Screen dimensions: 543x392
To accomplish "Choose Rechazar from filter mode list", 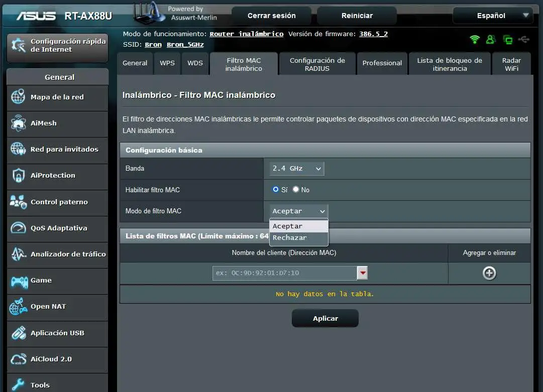I will pos(290,237).
